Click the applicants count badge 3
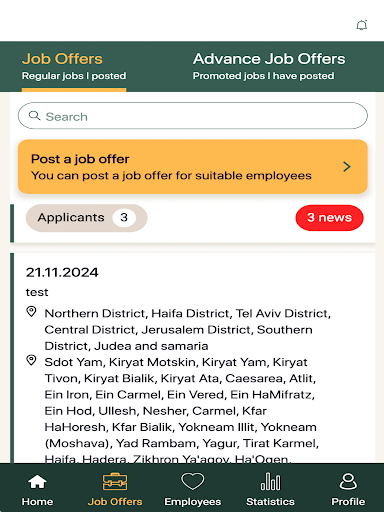Viewport: 384px width, 512px height. (x=124, y=218)
